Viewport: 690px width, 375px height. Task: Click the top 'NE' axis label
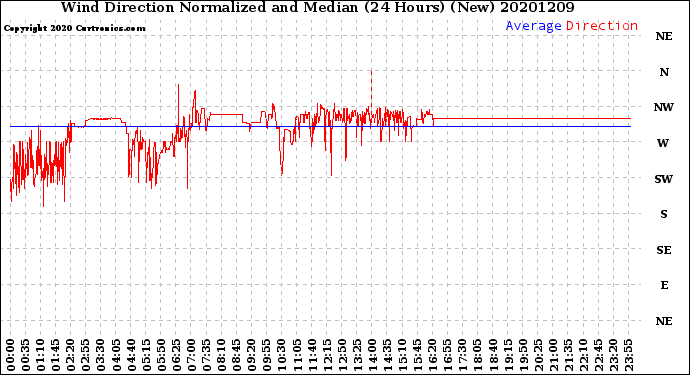tap(664, 36)
